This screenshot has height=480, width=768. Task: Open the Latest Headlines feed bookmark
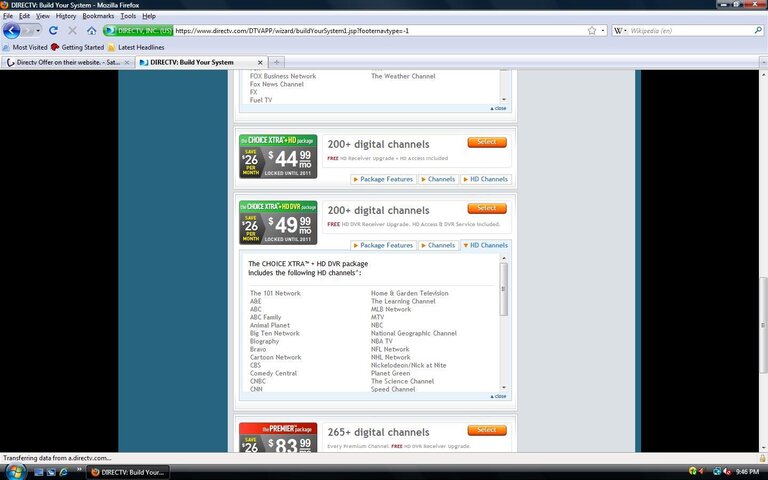136,47
